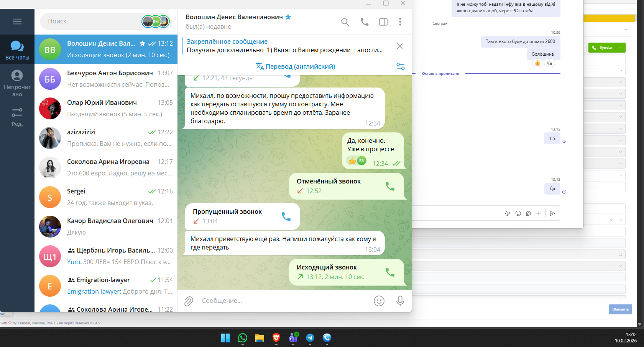Screen dimensions: 644x347
Task: Click Teams message 'Там в нього буде до оплати 2600'
Action: click(x=520, y=41)
